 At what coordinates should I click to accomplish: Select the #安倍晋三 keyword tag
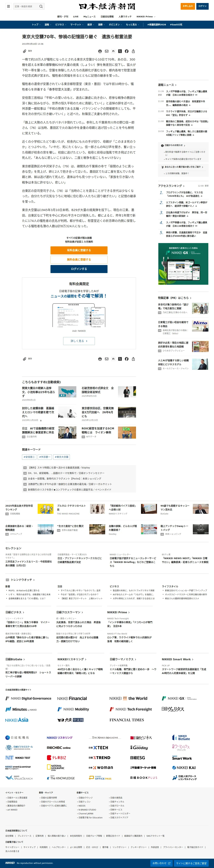(x=29, y=457)
